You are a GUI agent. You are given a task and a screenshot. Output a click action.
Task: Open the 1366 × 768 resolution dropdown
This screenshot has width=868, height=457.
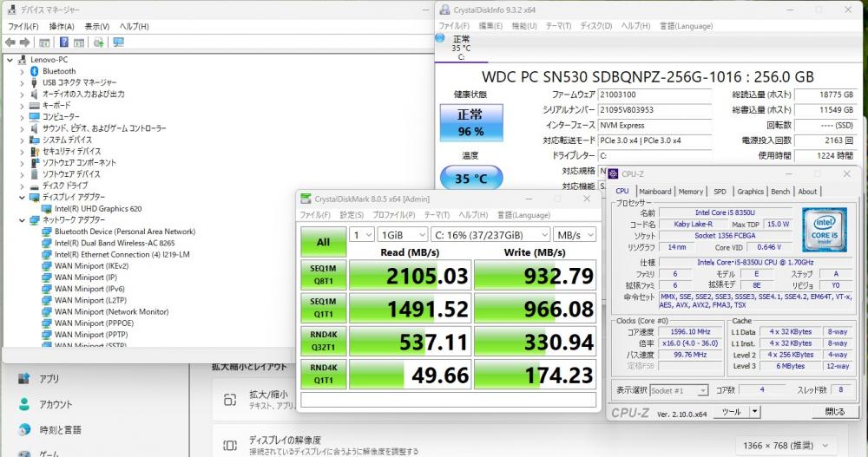tap(786, 446)
